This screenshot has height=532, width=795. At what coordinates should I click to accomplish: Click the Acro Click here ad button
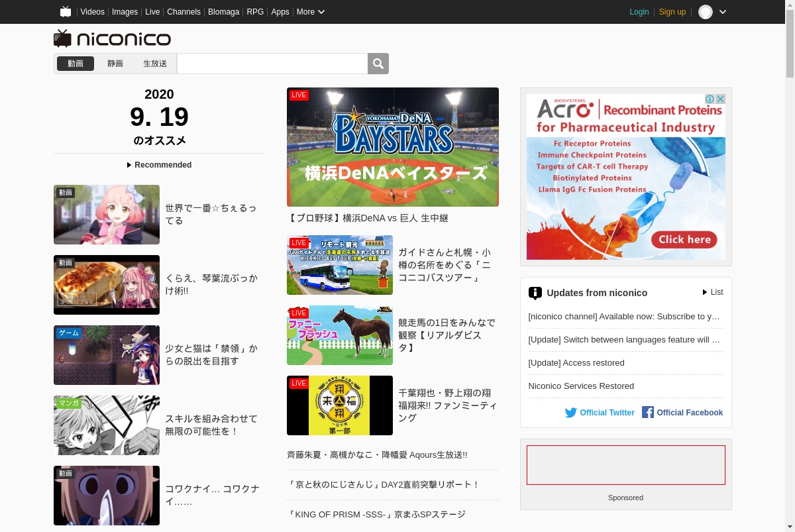(x=684, y=239)
